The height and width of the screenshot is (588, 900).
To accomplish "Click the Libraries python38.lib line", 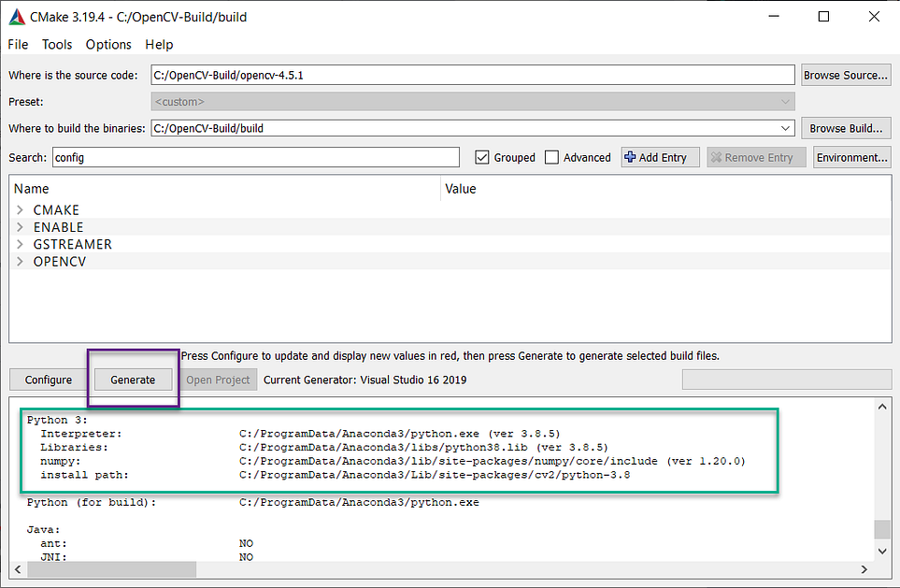I will click(x=324, y=448).
